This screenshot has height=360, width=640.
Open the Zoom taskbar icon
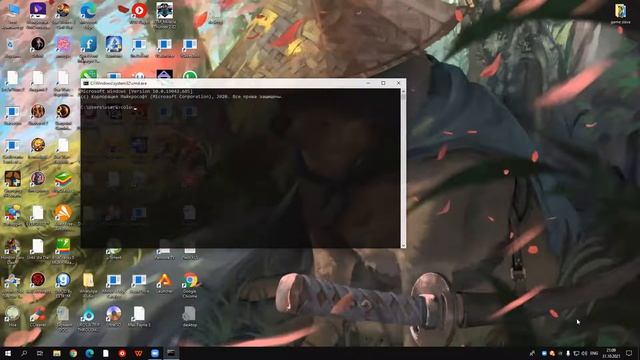pos(155,353)
